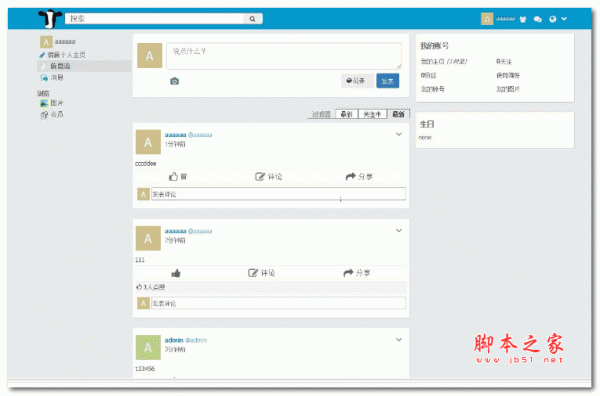Click the avatar on the cccddee post
The width and height of the screenshot is (600, 396).
click(148, 142)
